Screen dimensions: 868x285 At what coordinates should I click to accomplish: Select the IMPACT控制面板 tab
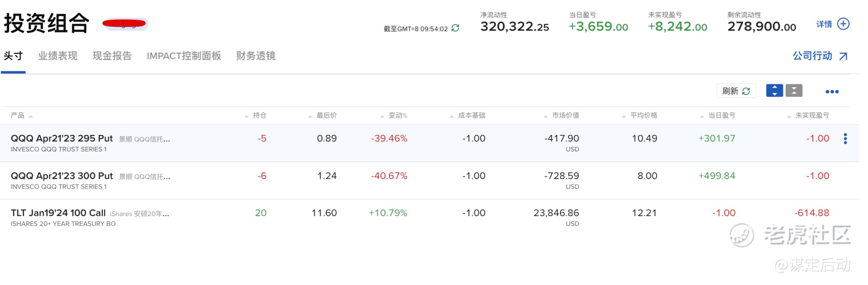pos(184,56)
